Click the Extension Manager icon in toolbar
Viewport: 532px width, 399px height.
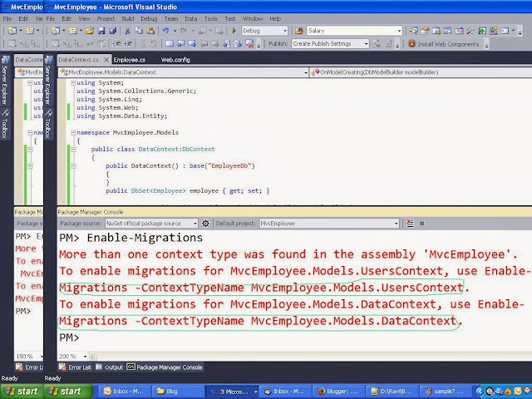click(493, 31)
